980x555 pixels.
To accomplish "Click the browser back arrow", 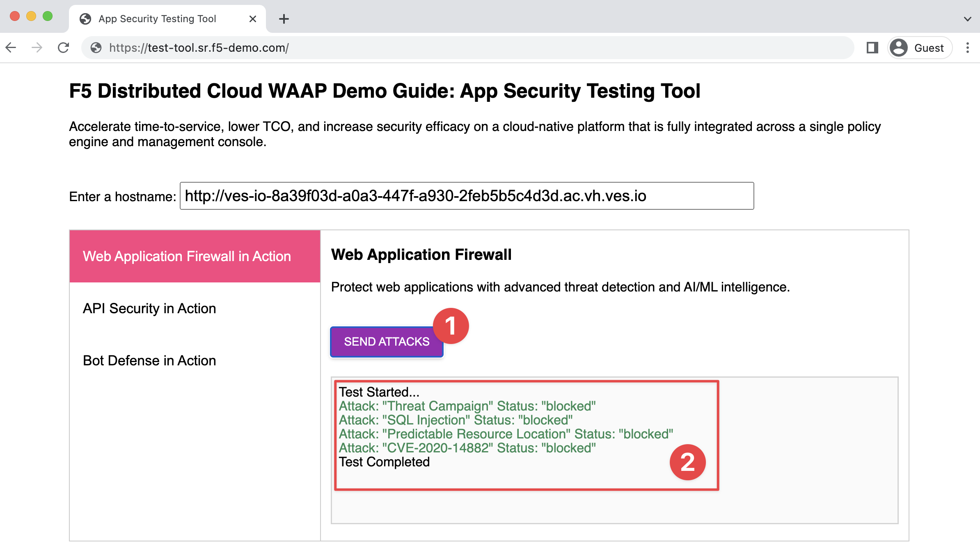I will coord(11,48).
